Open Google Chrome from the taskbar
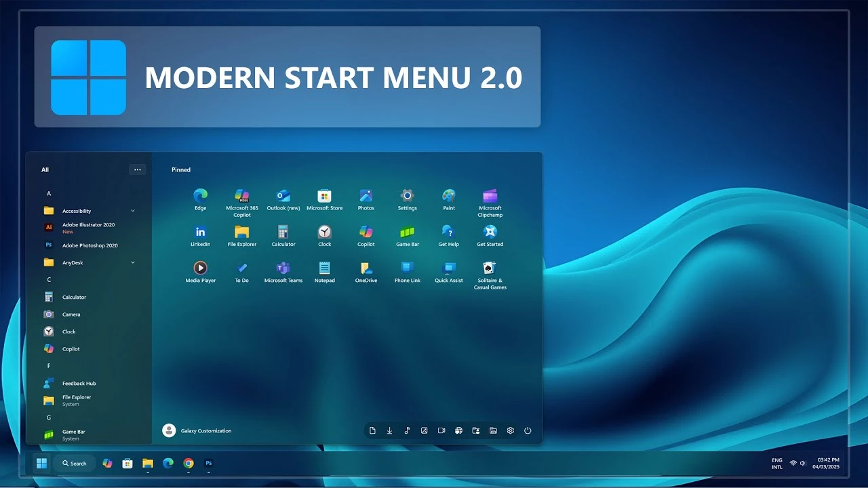Image resolution: width=868 pixels, height=488 pixels. pyautogui.click(x=189, y=464)
